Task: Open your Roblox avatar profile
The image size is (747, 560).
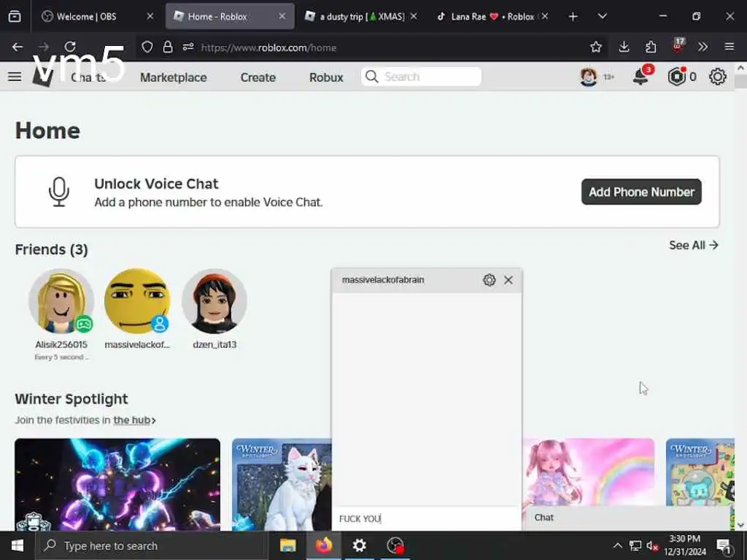Action: pyautogui.click(x=589, y=77)
